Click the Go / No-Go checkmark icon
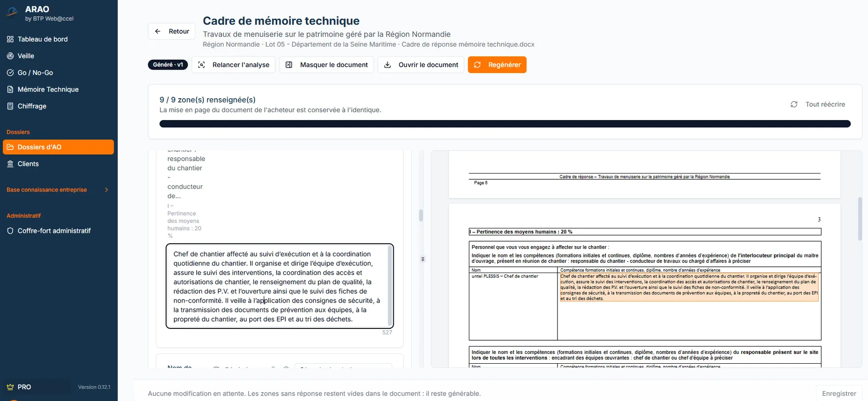 10,73
